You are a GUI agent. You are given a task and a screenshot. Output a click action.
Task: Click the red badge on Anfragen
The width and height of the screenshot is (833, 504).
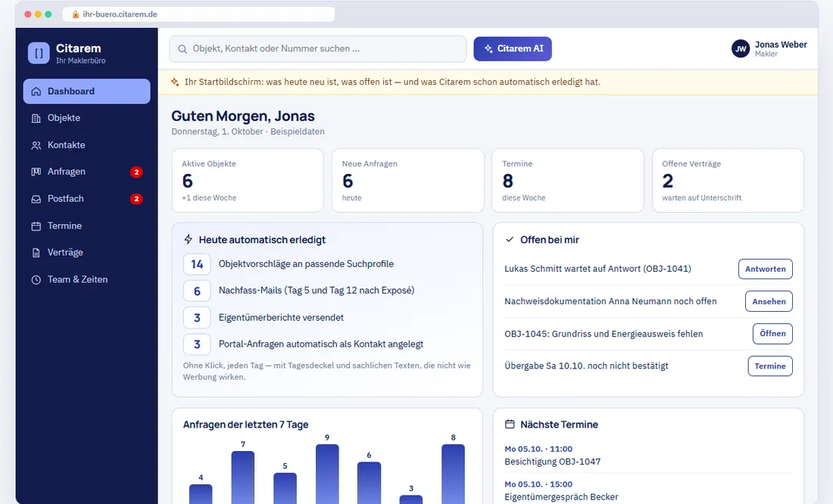[136, 172]
